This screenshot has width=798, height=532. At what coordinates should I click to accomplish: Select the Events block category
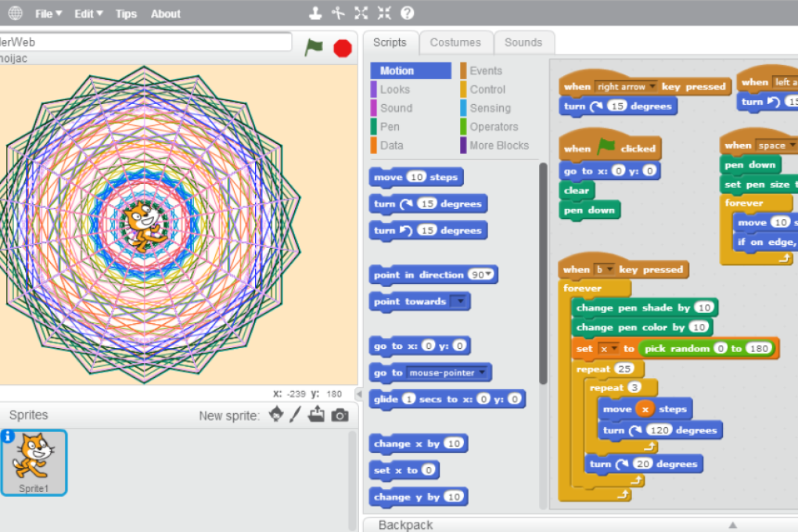pyautogui.click(x=484, y=70)
